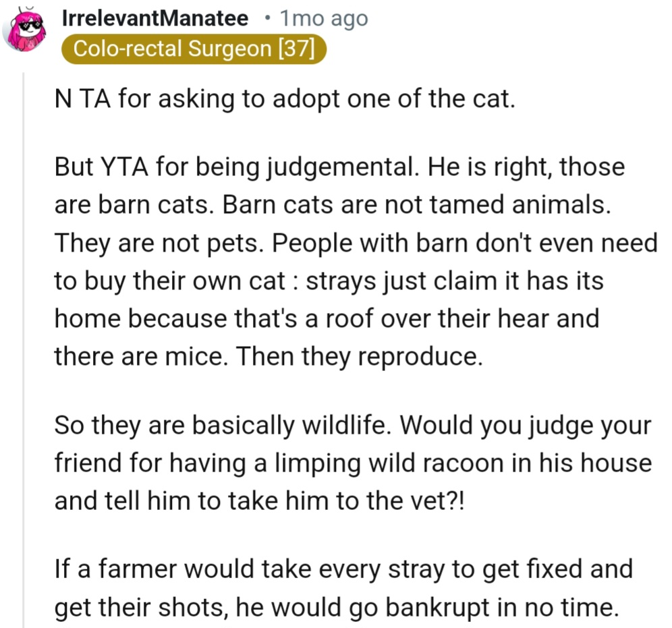The width and height of the screenshot is (672, 628).
Task: Click the dot separator before '1mo ago'
Action: 267,18
